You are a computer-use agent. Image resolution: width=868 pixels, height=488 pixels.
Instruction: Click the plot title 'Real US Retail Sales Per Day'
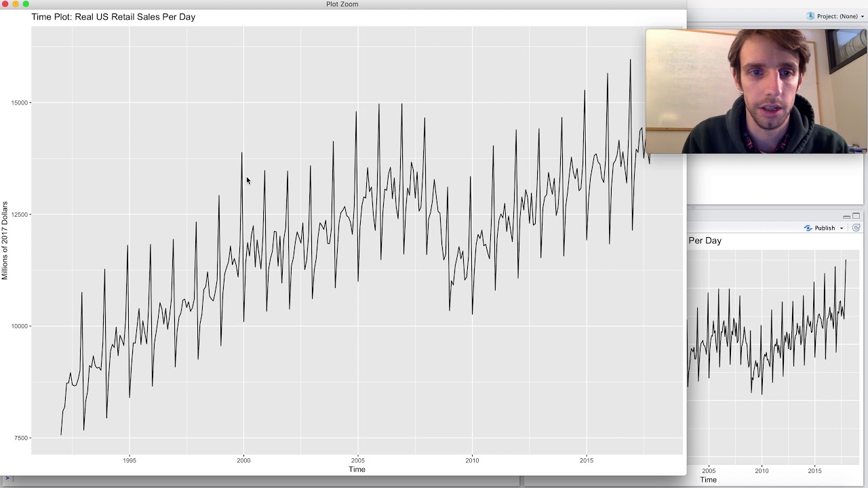click(x=135, y=17)
